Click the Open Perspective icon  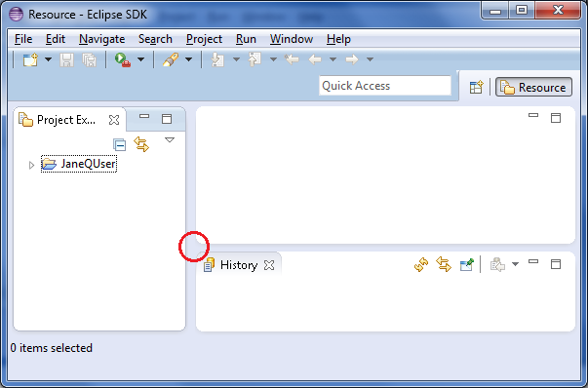point(476,88)
